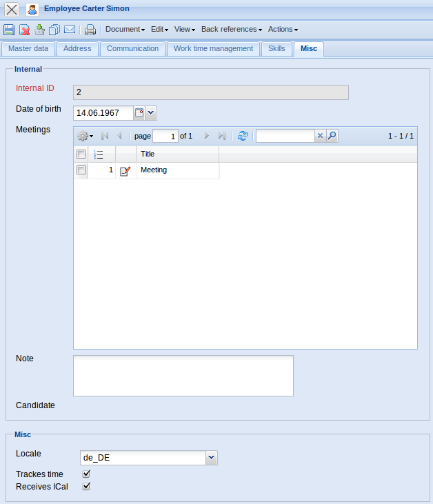Click the email envelope icon
The height and width of the screenshot is (504, 433).
[70, 30]
